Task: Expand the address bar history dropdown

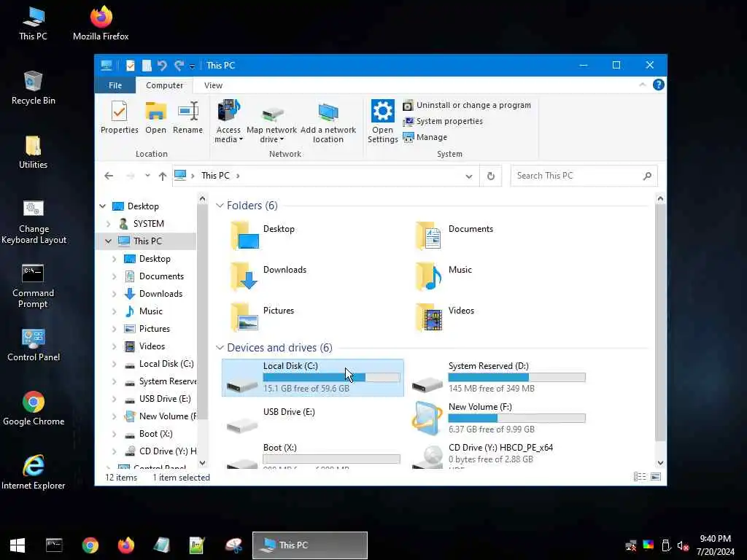Action: point(469,176)
